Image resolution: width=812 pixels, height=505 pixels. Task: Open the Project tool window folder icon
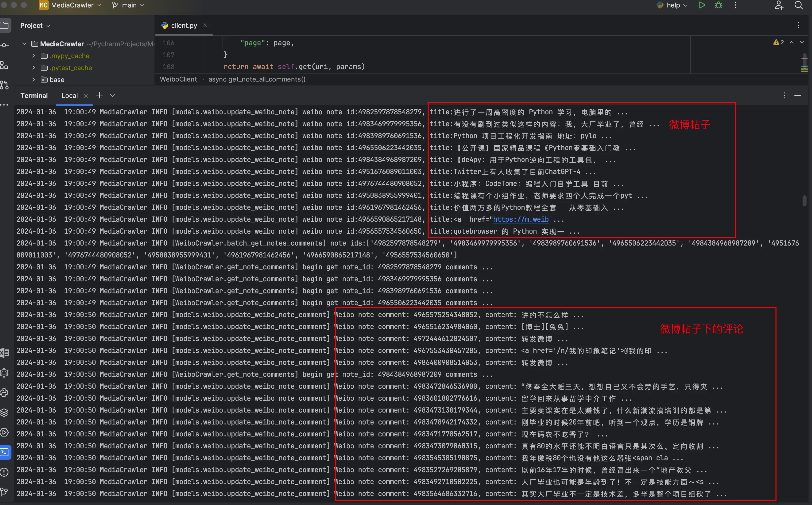[x=5, y=25]
